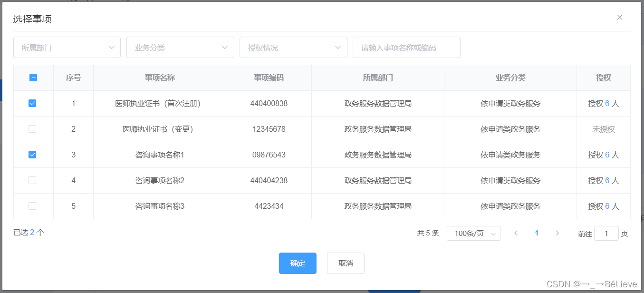Click the 取消 cancel button
The height and width of the screenshot is (293, 644).
click(x=345, y=263)
